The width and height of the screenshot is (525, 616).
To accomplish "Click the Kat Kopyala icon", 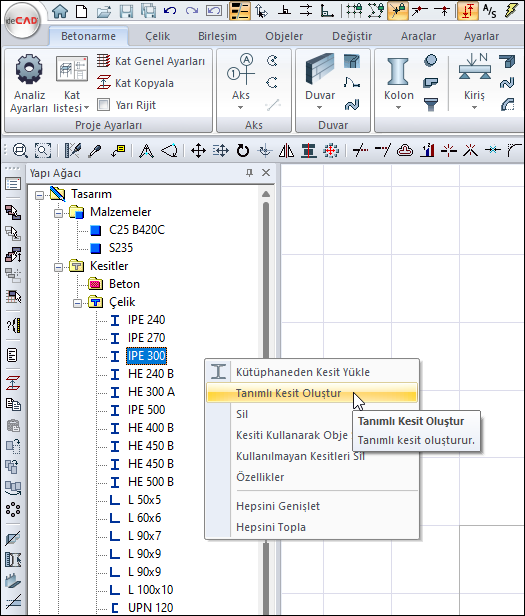I will click(x=103, y=83).
